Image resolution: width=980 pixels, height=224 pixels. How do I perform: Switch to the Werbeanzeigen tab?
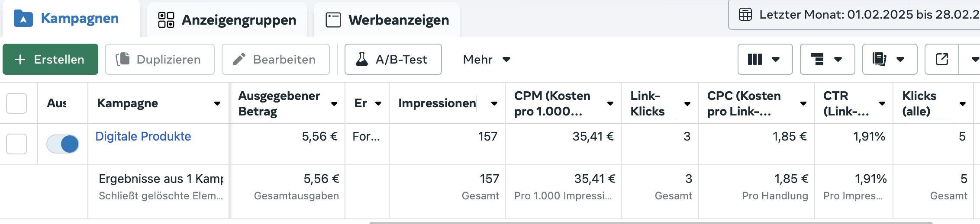click(387, 20)
